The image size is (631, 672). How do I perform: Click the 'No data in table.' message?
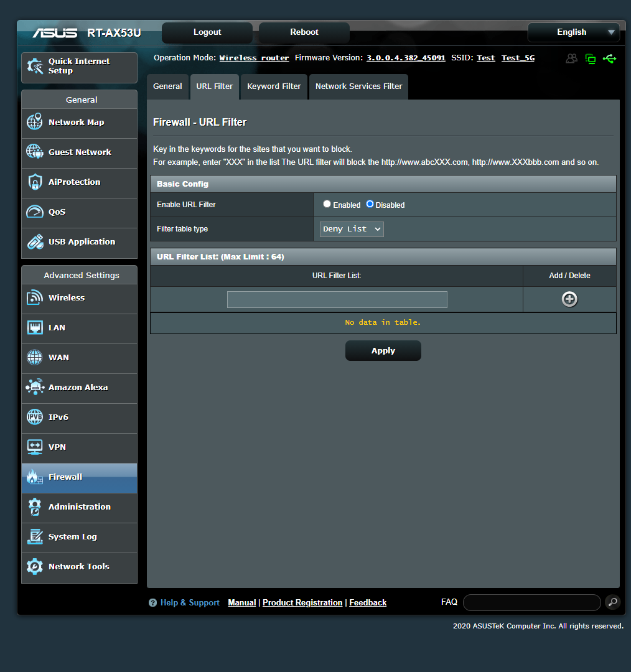pyautogui.click(x=383, y=322)
